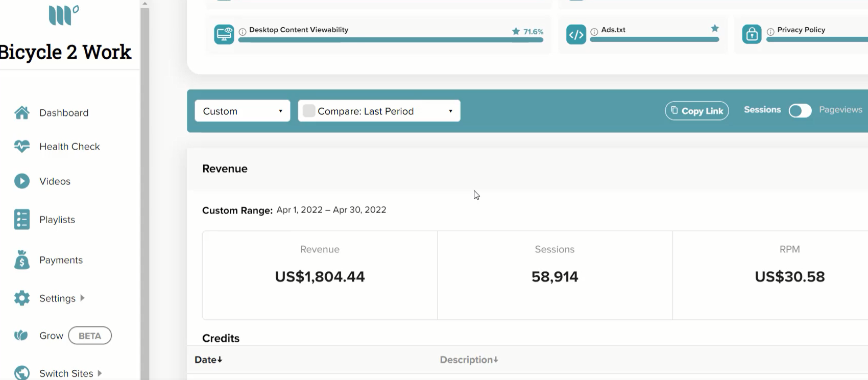
Task: Click the Mediavine logo
Action: click(x=63, y=15)
